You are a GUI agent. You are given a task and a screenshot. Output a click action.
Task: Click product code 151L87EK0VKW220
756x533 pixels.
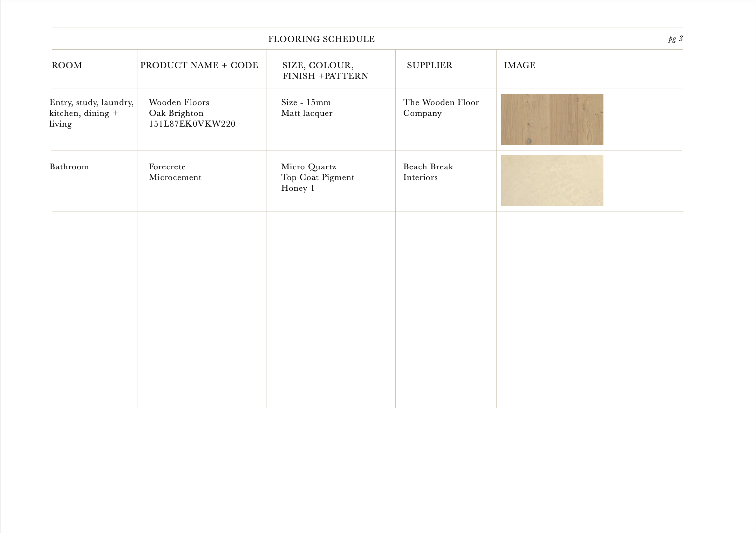click(x=192, y=124)
